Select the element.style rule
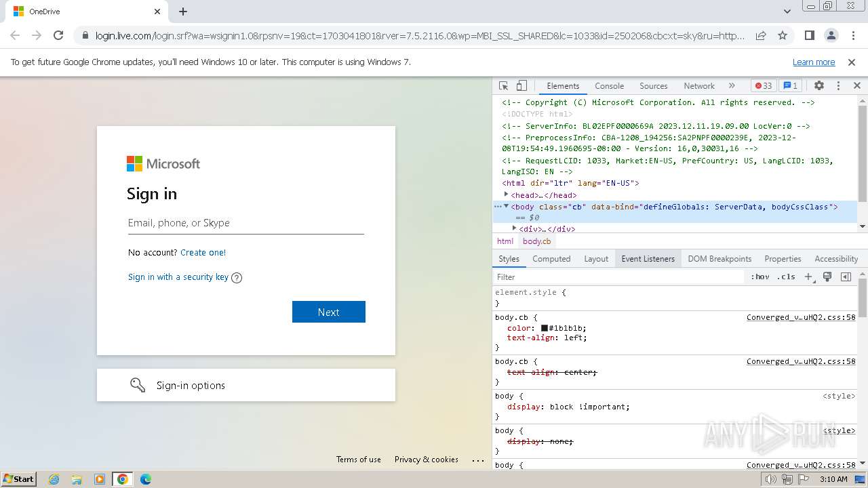Image resolution: width=868 pixels, height=488 pixels. pos(526,292)
